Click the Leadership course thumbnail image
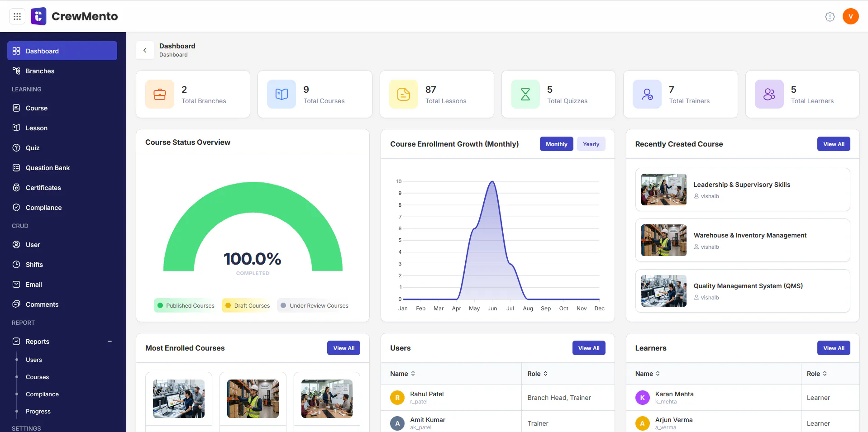The height and width of the screenshot is (432, 868). pyautogui.click(x=664, y=190)
